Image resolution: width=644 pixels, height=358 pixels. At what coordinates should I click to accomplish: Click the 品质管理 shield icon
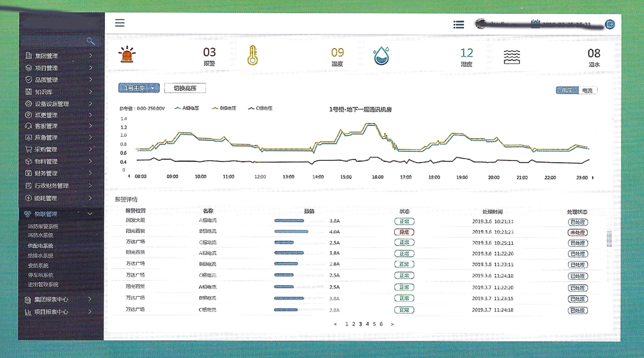pyautogui.click(x=29, y=80)
